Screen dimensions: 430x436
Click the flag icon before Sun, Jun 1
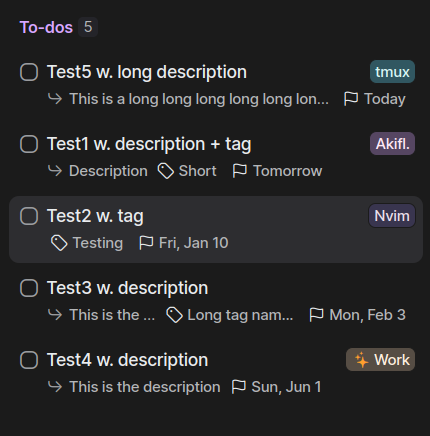tap(239, 387)
